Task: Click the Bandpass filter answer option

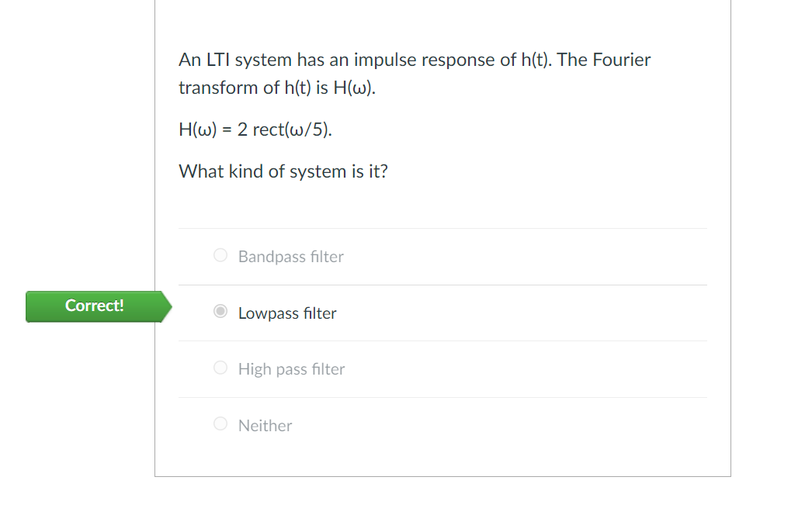Action: (291, 256)
